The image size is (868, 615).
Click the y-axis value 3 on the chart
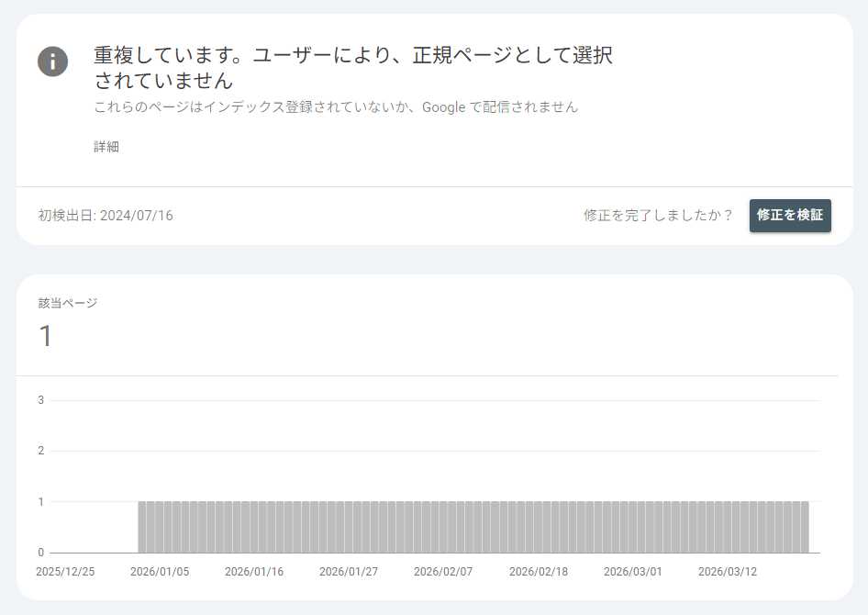tap(39, 400)
